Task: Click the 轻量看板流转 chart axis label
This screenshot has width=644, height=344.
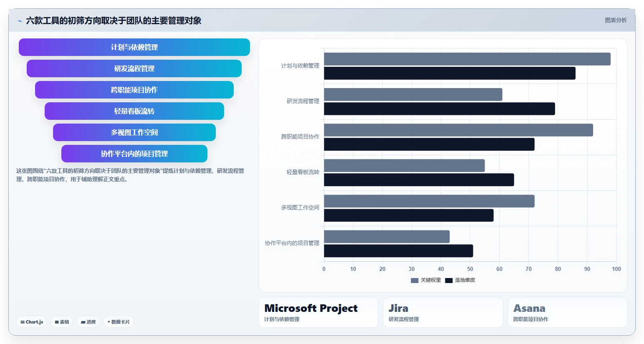Action: pos(303,172)
